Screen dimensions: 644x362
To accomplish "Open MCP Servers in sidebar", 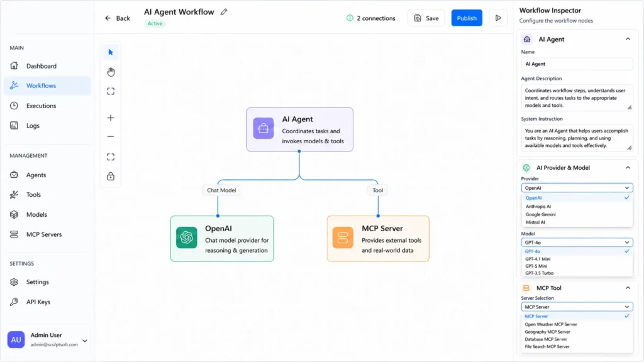I will point(48,234).
